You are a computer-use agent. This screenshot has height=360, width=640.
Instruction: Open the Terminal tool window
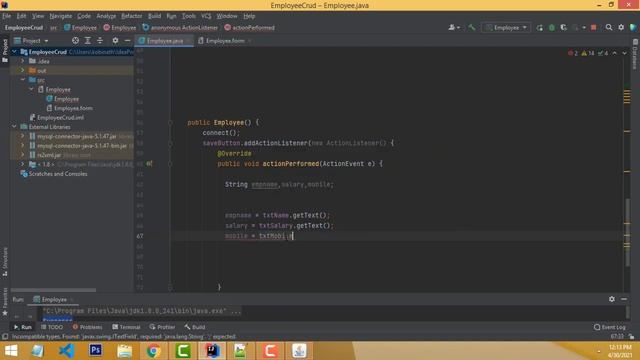[126, 327]
